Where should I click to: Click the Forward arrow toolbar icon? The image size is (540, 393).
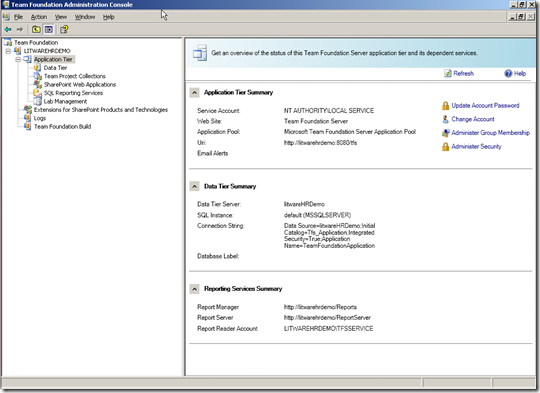(x=20, y=30)
